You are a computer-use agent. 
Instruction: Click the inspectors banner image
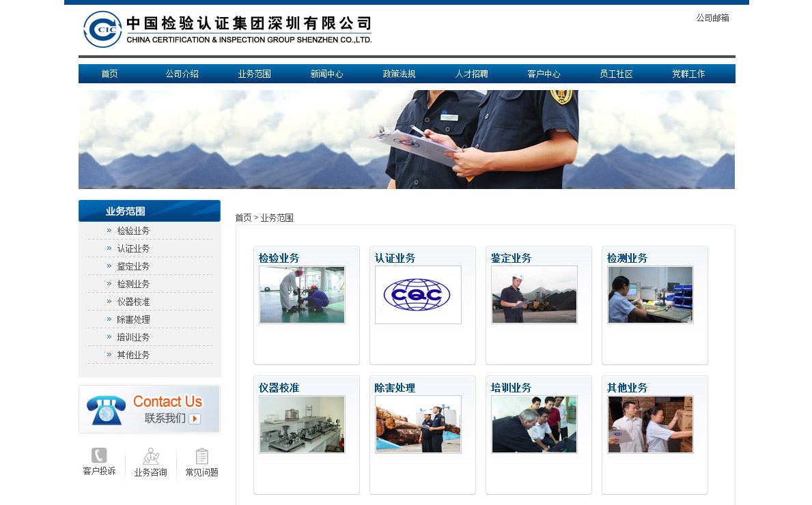(406, 140)
